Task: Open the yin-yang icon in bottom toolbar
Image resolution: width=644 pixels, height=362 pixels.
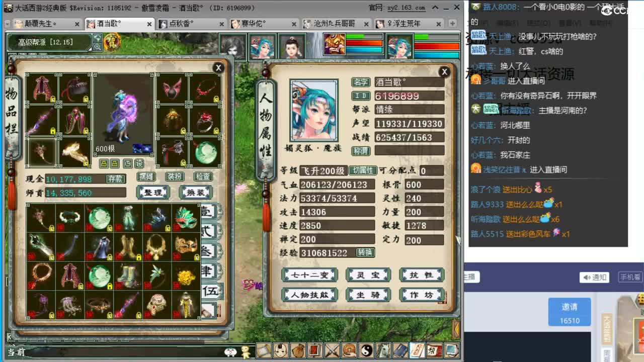Action: click(367, 350)
